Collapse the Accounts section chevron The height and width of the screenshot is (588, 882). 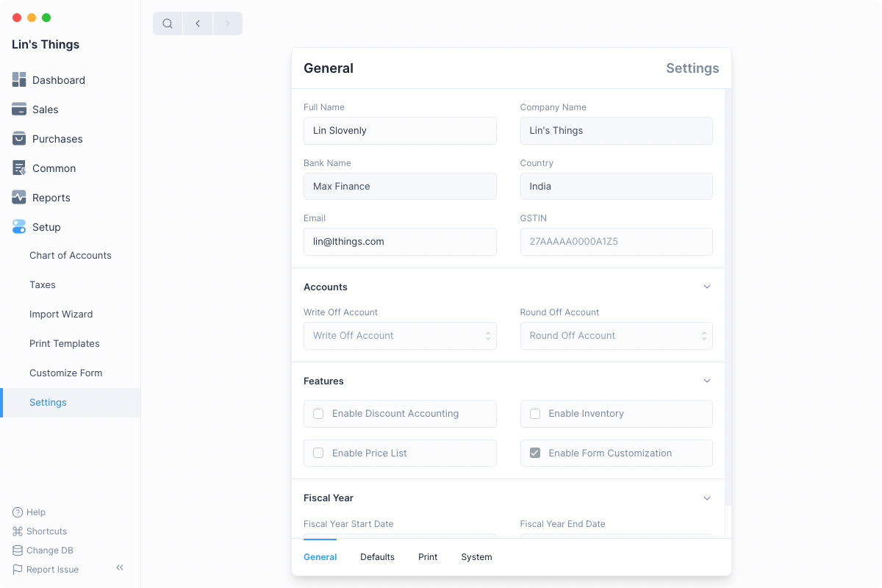tap(707, 287)
